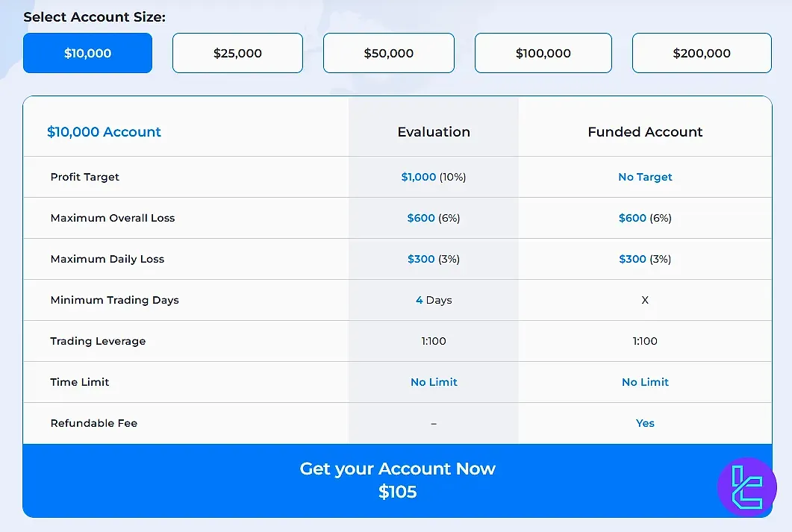This screenshot has width=792, height=532.
Task: Click the purple logo icon bottom right
Action: pyautogui.click(x=746, y=486)
